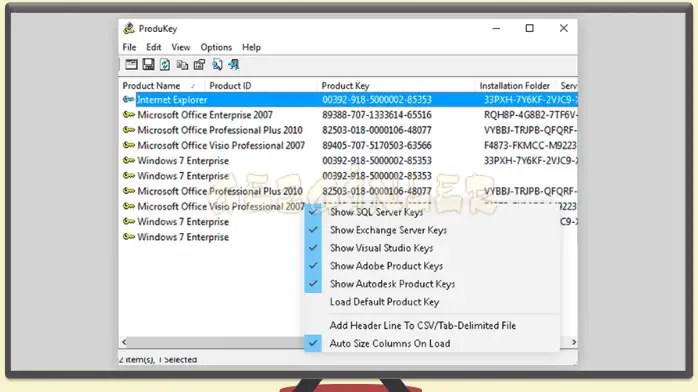Select the Microsoft Office Enterprise 2007 row
This screenshot has width=698, height=392.
(348, 115)
